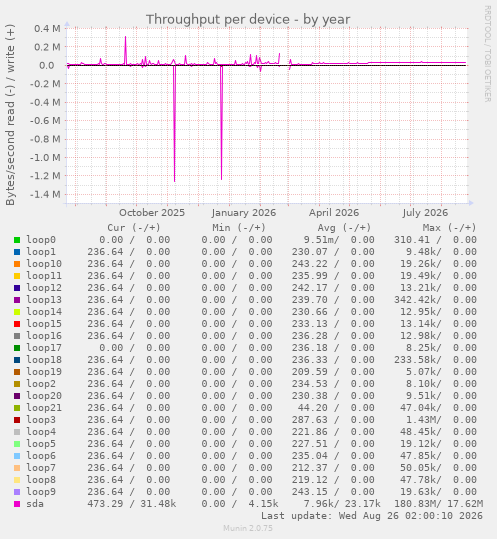The image size is (497, 539).
Task: Click the 'Min (-/+)' column header
Action: (x=239, y=228)
